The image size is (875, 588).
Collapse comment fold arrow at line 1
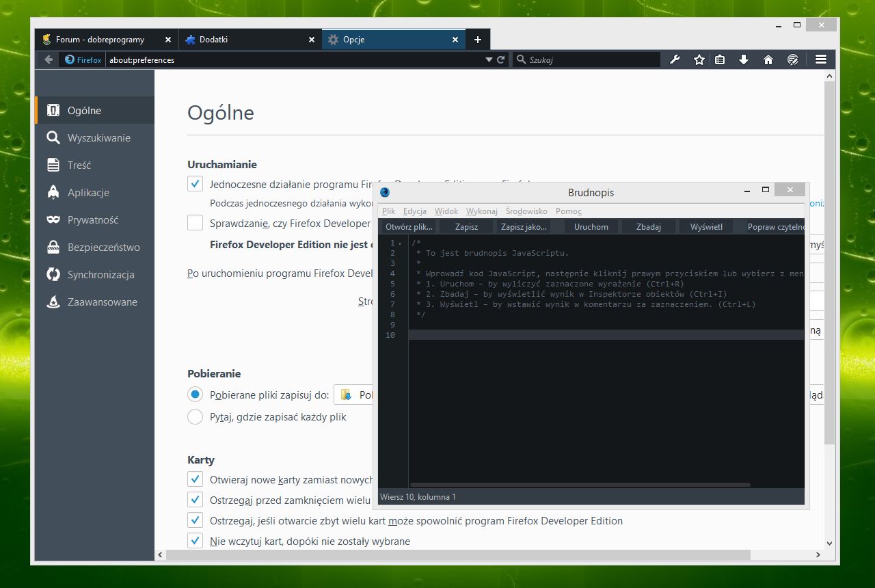pos(401,243)
